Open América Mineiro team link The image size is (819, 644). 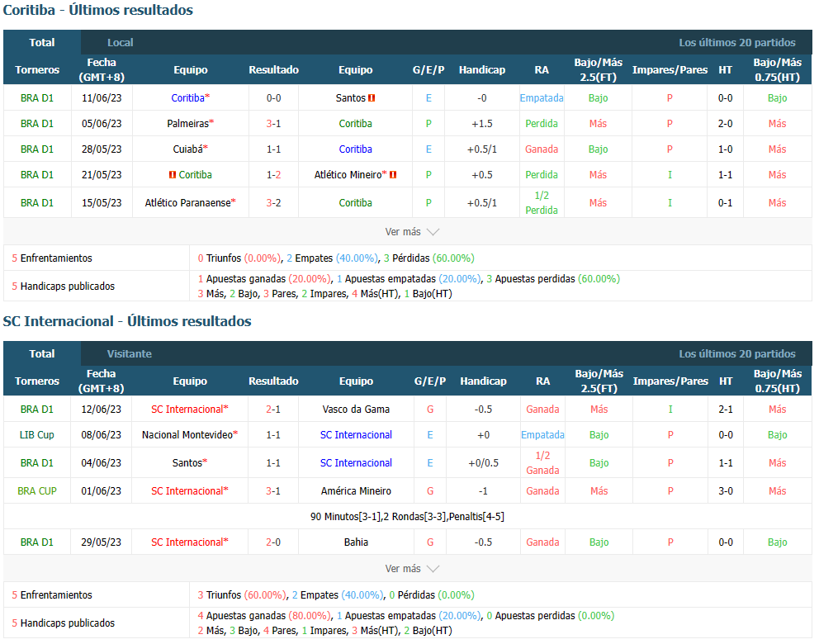[x=356, y=491]
